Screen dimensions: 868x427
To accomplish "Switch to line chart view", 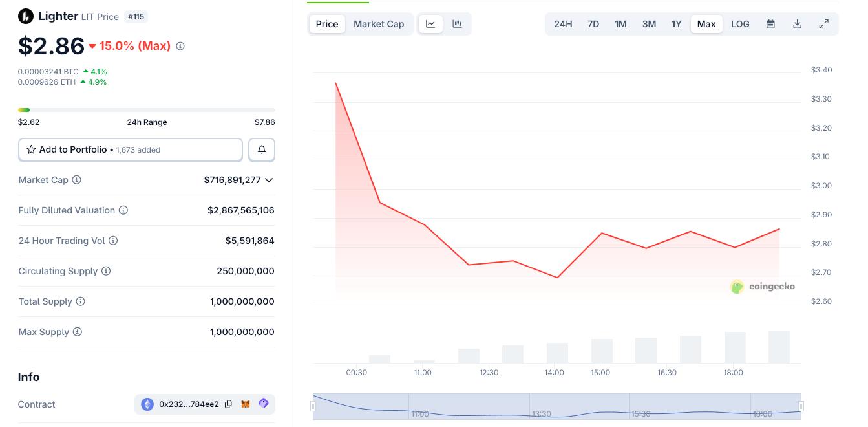I will point(430,24).
